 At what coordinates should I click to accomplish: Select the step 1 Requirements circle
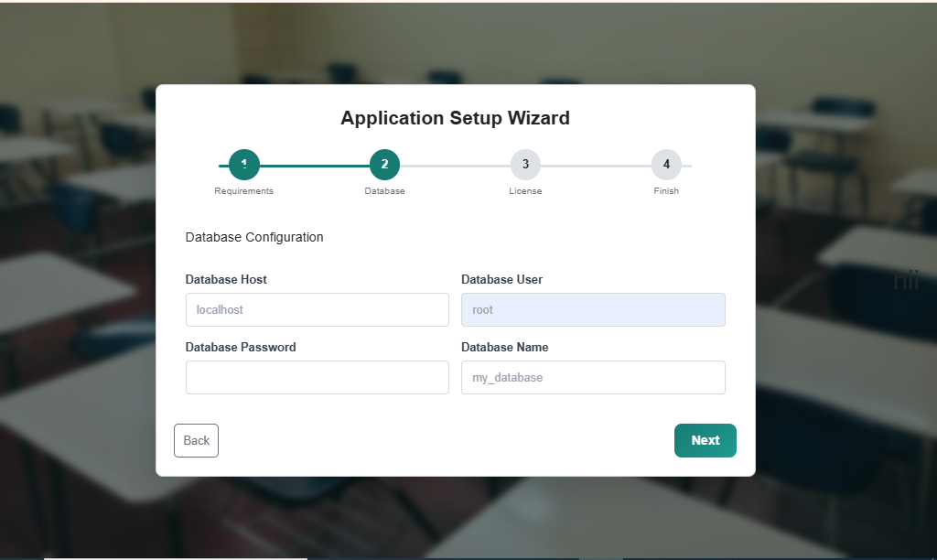(243, 165)
